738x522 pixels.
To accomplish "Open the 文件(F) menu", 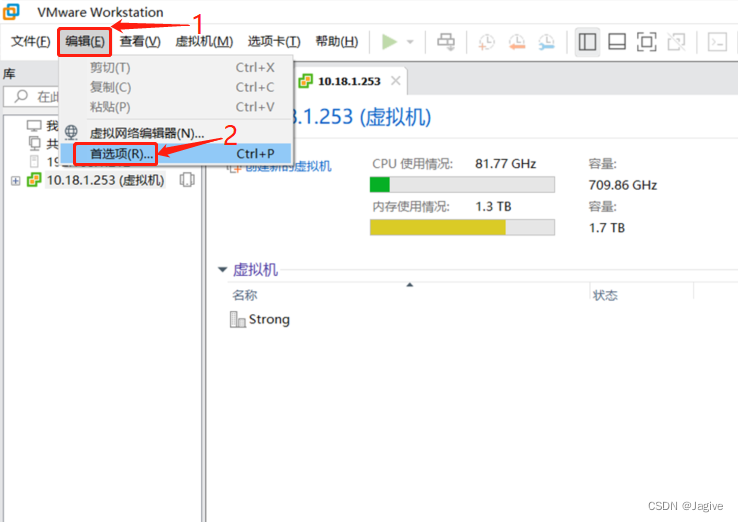I will coord(31,41).
